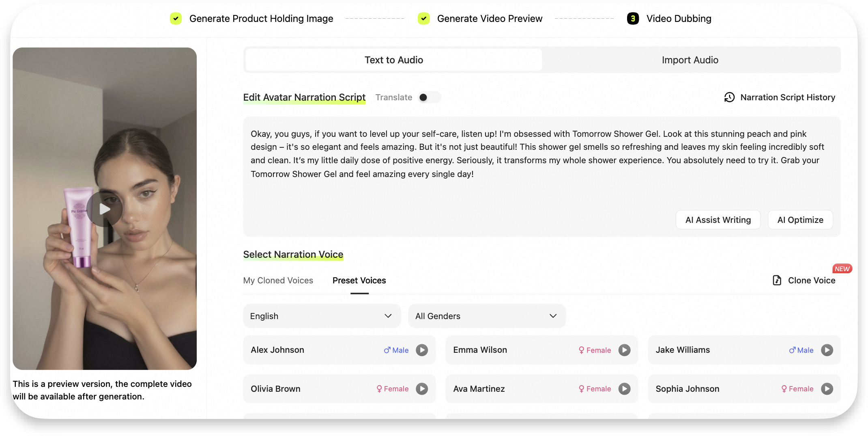Play Ava Martinez's voice sample
868x436 pixels.
click(x=624, y=389)
